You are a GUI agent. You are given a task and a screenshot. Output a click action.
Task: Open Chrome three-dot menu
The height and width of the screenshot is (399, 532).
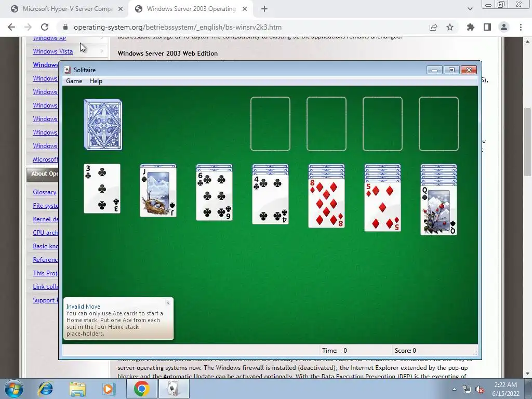tap(521, 27)
